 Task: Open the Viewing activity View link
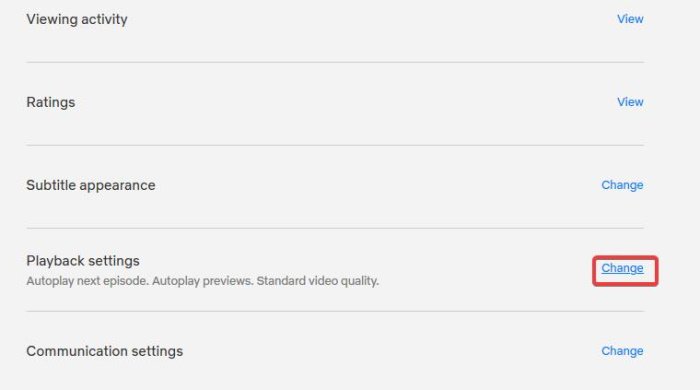(630, 19)
